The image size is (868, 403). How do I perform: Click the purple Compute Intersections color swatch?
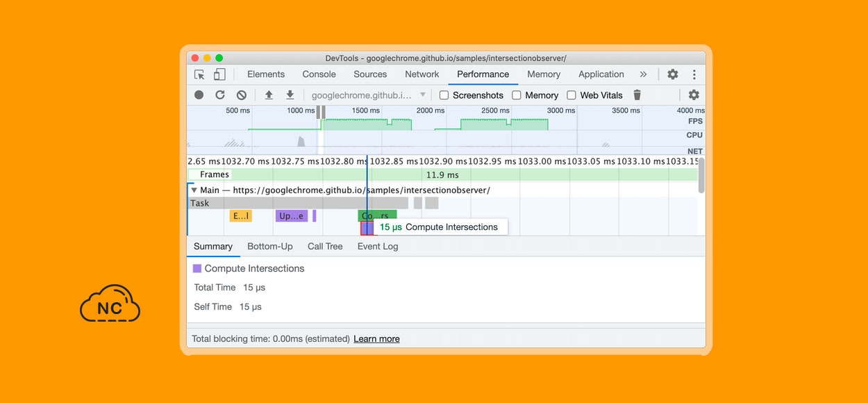pos(197,268)
